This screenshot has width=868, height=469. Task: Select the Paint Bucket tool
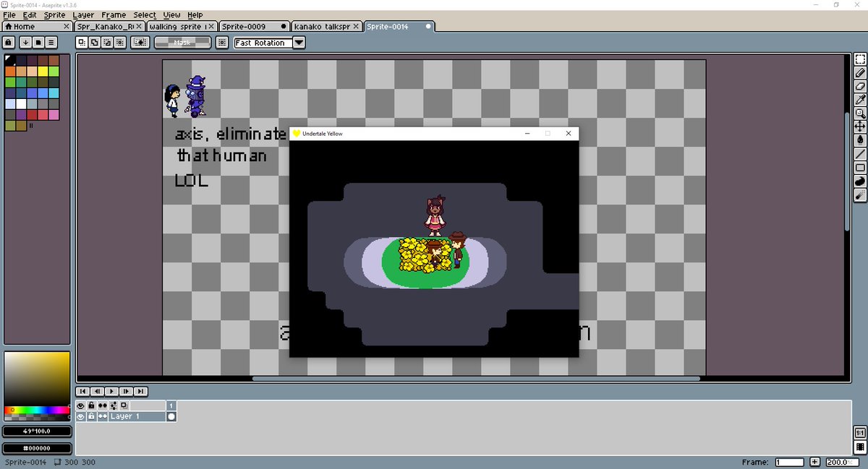[860, 139]
